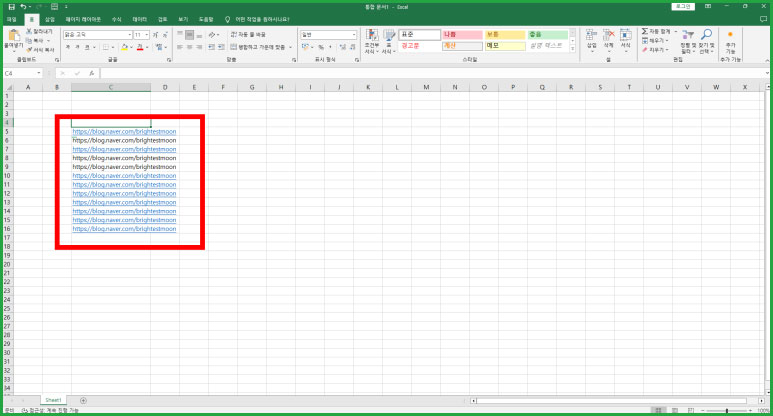Toggle Wrap Text (자동 줄 바꿈)

tap(248, 35)
